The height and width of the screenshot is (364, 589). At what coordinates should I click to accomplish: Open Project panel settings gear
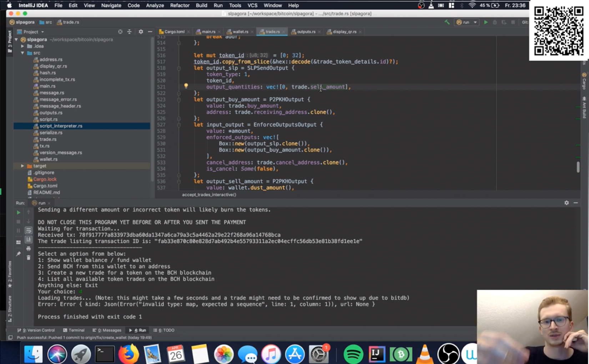point(141,32)
